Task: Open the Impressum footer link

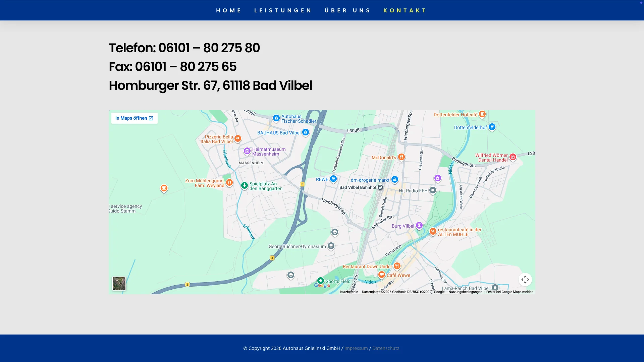Action: click(356, 349)
